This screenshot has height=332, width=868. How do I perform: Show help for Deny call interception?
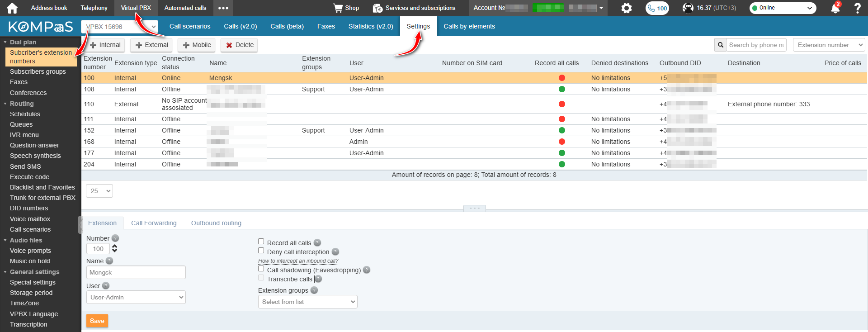pyautogui.click(x=335, y=252)
